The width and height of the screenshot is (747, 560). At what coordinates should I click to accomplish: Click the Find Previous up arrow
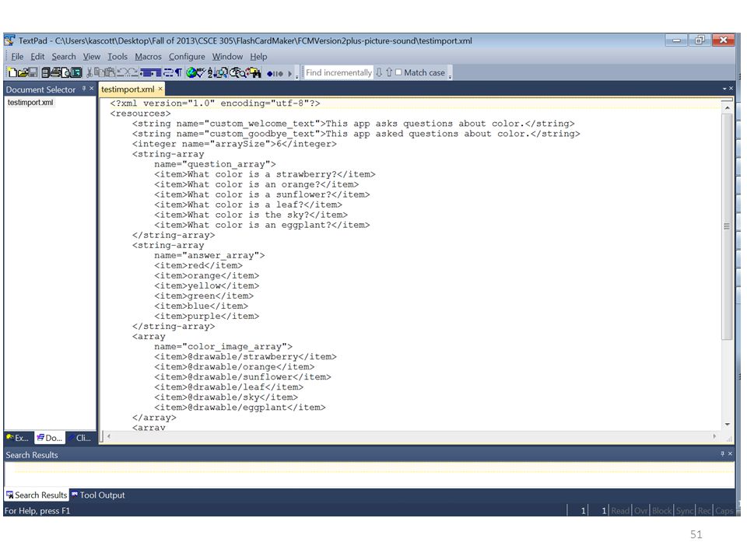pos(389,72)
